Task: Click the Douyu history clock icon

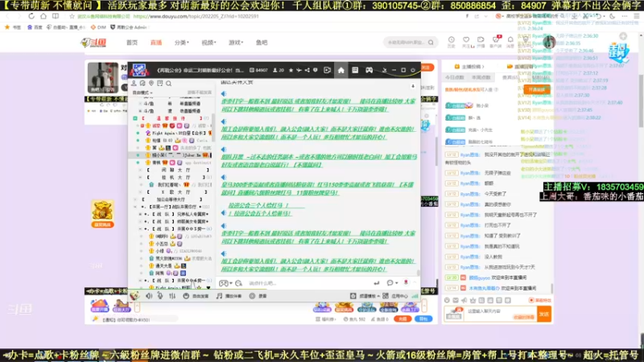Action: coord(452,39)
